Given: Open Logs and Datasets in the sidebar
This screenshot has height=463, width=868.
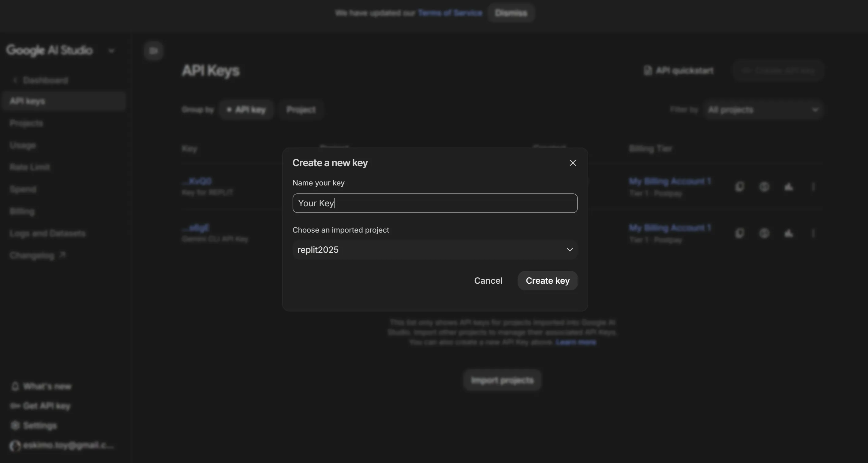Looking at the screenshot, I should pyautogui.click(x=47, y=233).
